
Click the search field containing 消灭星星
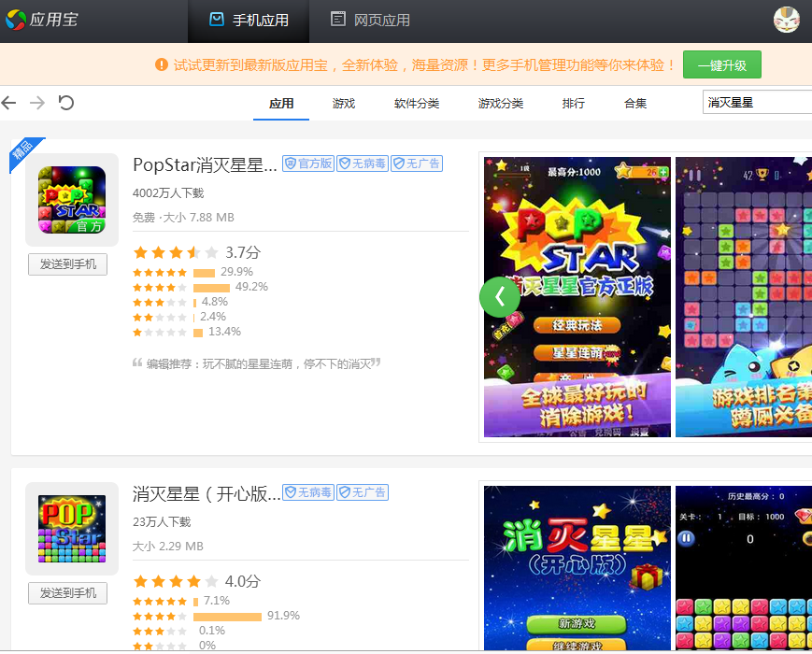click(x=757, y=103)
